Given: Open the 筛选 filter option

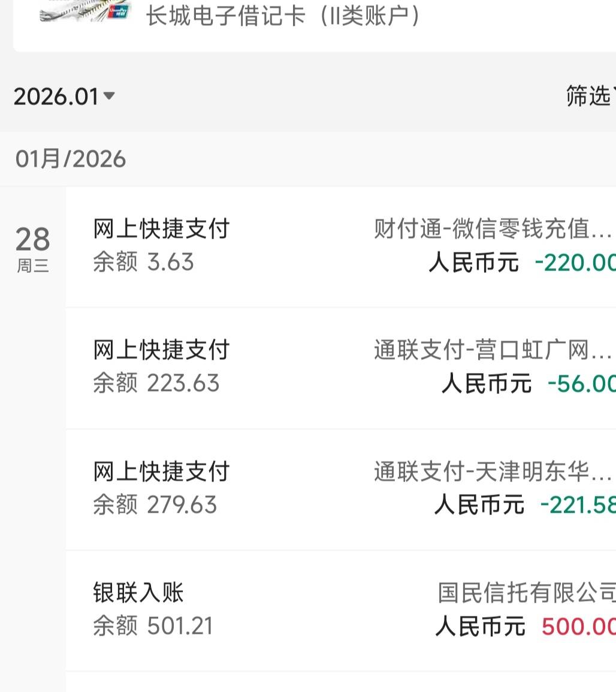Looking at the screenshot, I should click(x=588, y=96).
